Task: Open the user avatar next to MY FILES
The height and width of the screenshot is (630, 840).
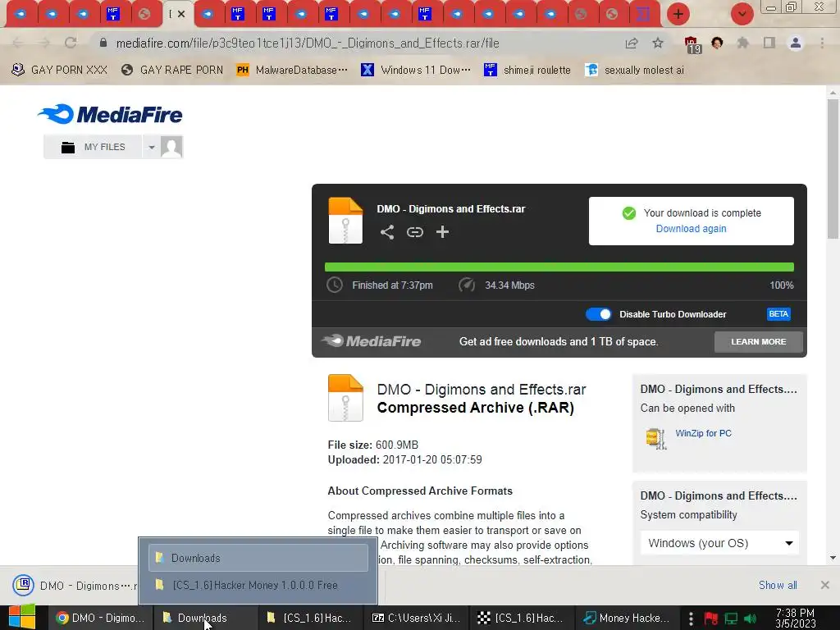Action: coord(171,147)
